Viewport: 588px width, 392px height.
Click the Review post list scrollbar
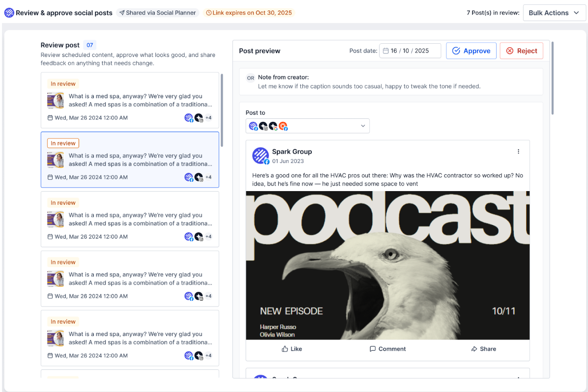(x=222, y=110)
